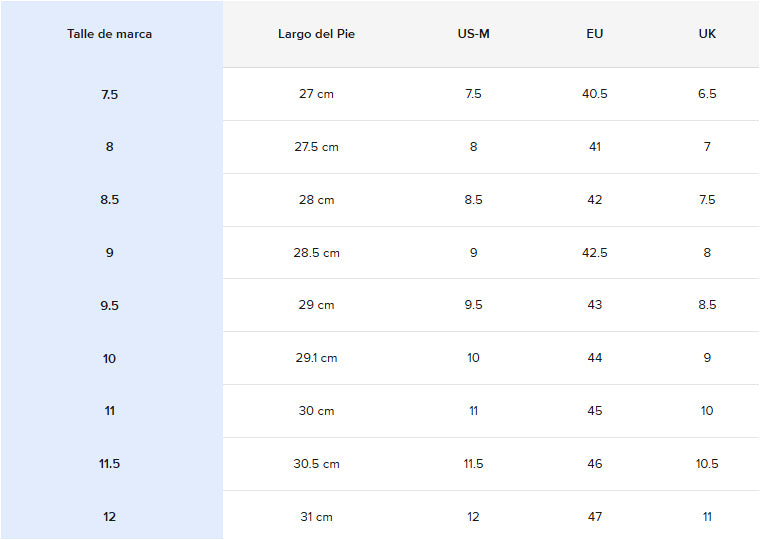
Task: Click the "Talle de marca" column header
Action: [110, 34]
